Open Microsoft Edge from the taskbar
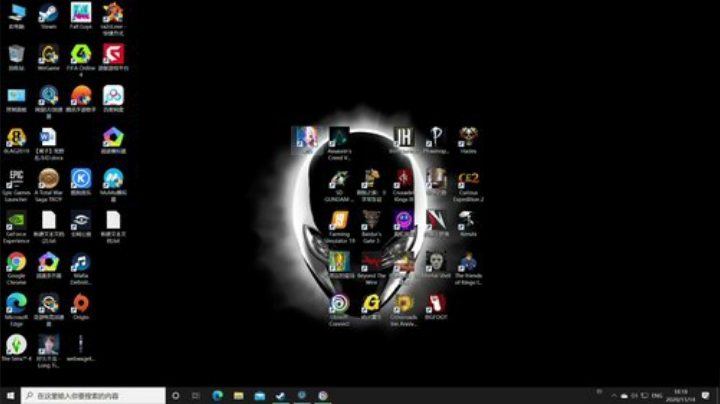This screenshot has height=404, width=720. [217, 395]
